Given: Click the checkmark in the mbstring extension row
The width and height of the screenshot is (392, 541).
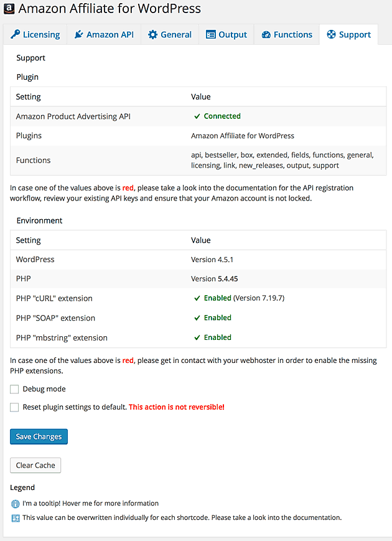Looking at the screenshot, I should 197,337.
